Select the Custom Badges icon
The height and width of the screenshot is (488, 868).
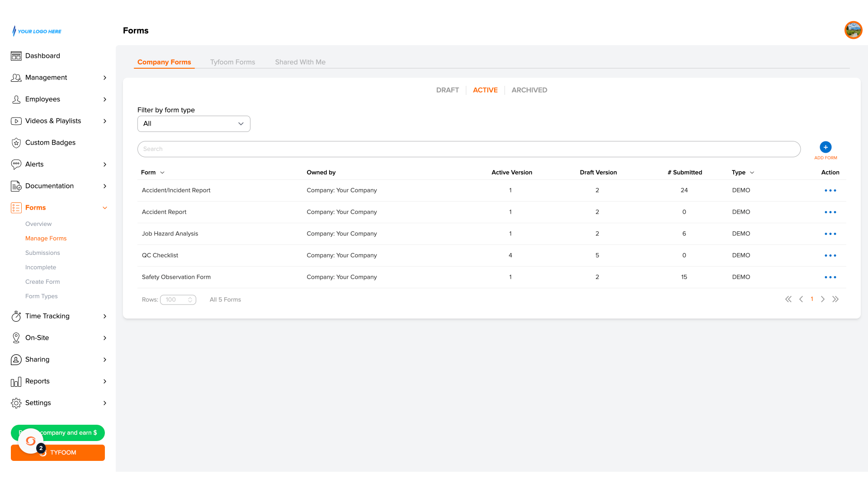click(16, 143)
